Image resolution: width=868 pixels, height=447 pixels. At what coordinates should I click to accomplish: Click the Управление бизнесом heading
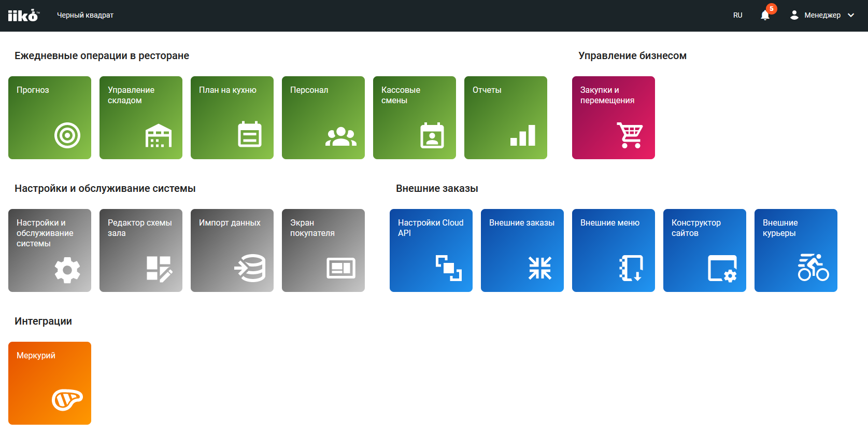(x=632, y=55)
